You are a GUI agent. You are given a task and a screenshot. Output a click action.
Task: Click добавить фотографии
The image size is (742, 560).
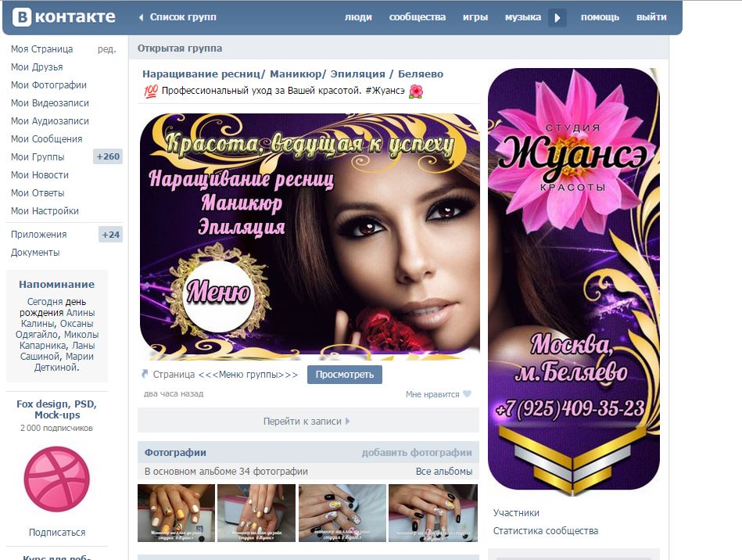click(x=417, y=453)
